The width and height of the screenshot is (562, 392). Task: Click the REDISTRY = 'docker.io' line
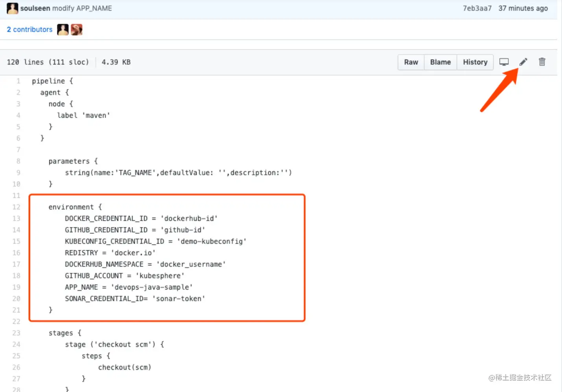(x=110, y=252)
